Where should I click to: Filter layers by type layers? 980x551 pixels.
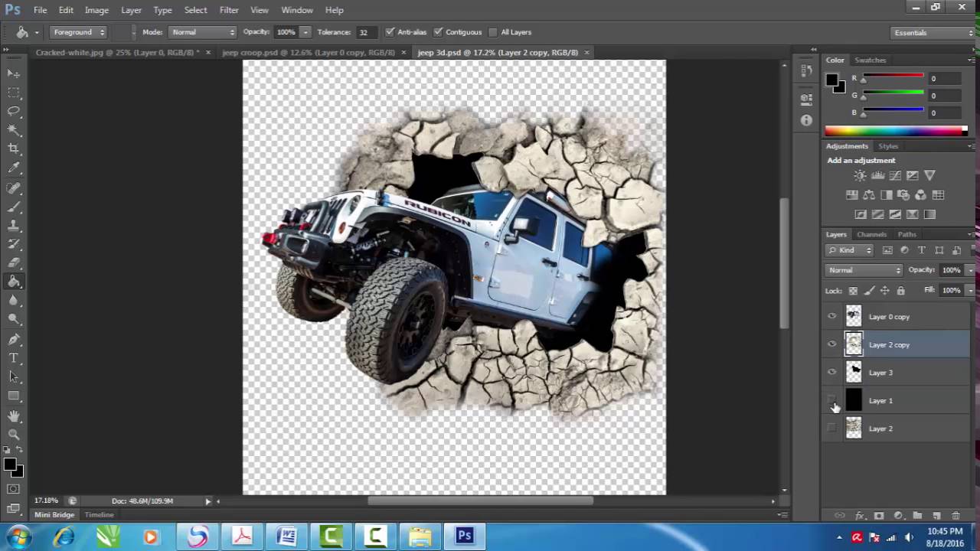[x=922, y=250]
